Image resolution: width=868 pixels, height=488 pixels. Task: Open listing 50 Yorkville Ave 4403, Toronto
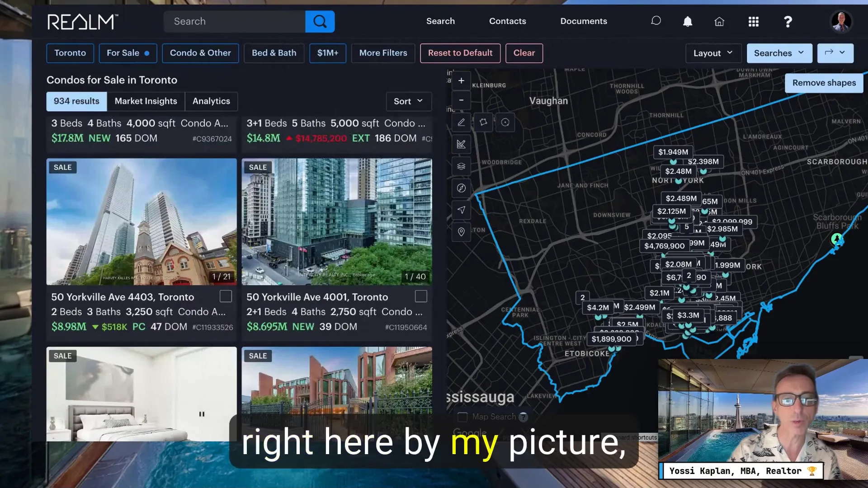click(123, 297)
